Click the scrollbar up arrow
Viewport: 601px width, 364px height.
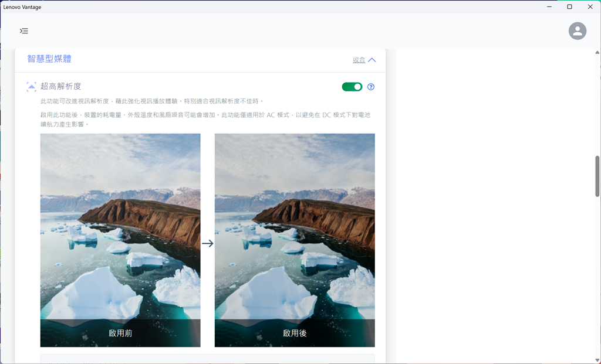(597, 52)
